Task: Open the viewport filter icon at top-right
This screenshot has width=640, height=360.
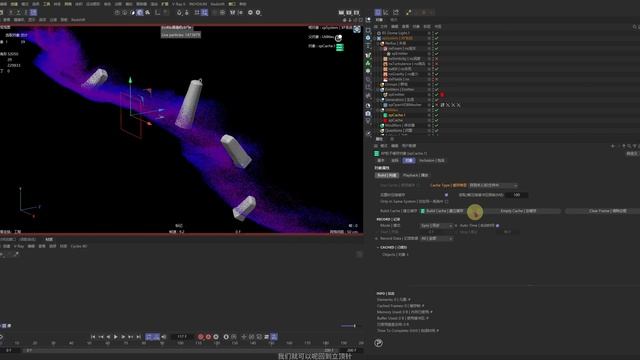Action: 357,29
